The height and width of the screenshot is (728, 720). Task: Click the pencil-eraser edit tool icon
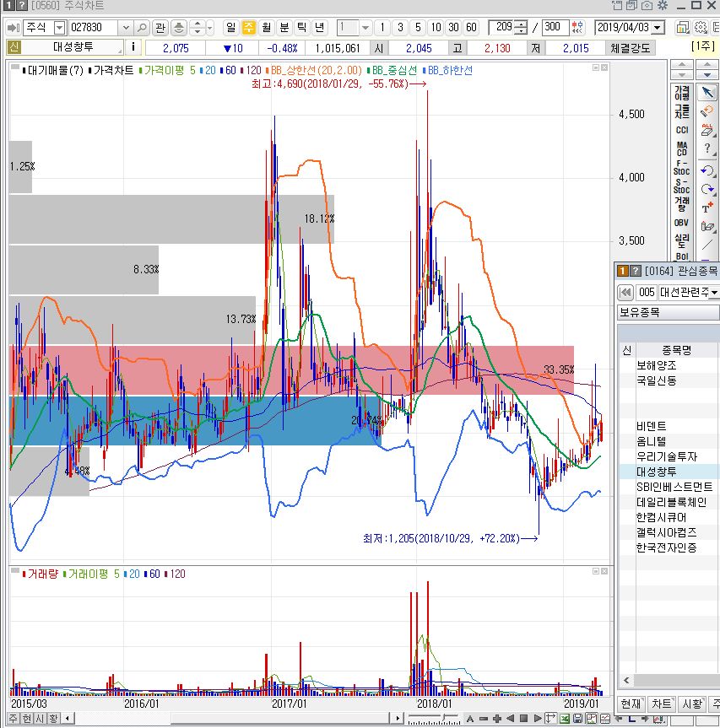(x=707, y=226)
